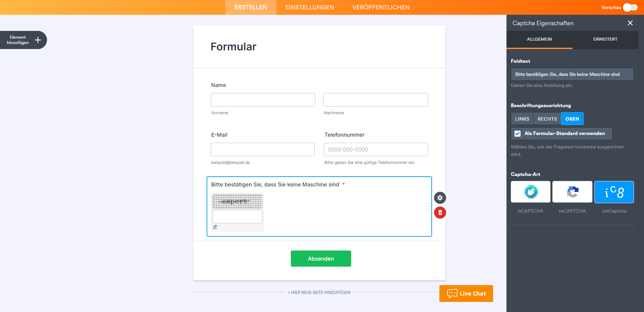Go to the VERÖFFENTLICHEN tab
Viewport: 644px width, 312px height.
pyautogui.click(x=381, y=7)
